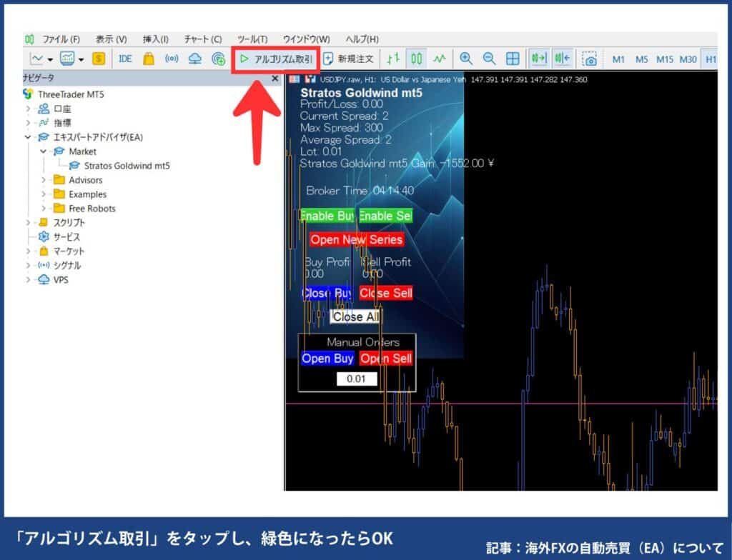Viewport: 732px width, 560px height.
Task: Click the 0.01 lot size input field
Action: coord(357,379)
